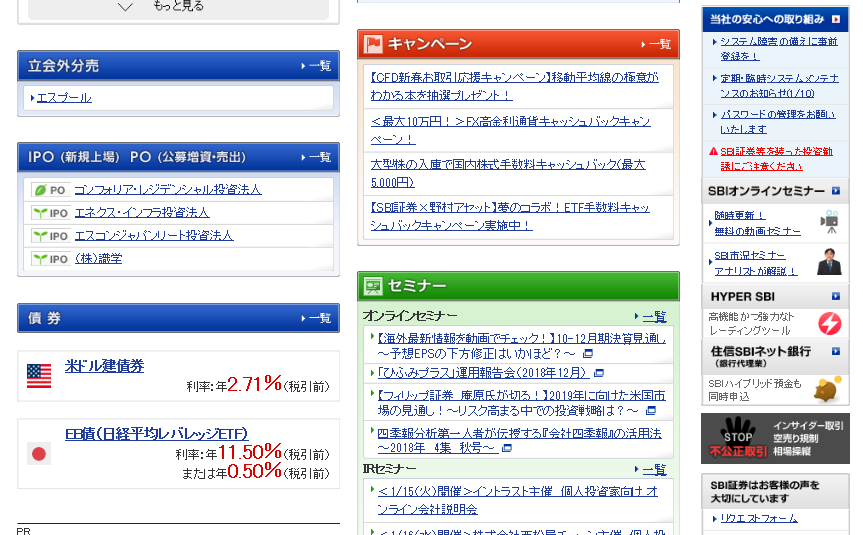Open 定期・臨時システムメンテナンスのお知らせ link
This screenshot has width=863, height=535.
click(x=779, y=86)
